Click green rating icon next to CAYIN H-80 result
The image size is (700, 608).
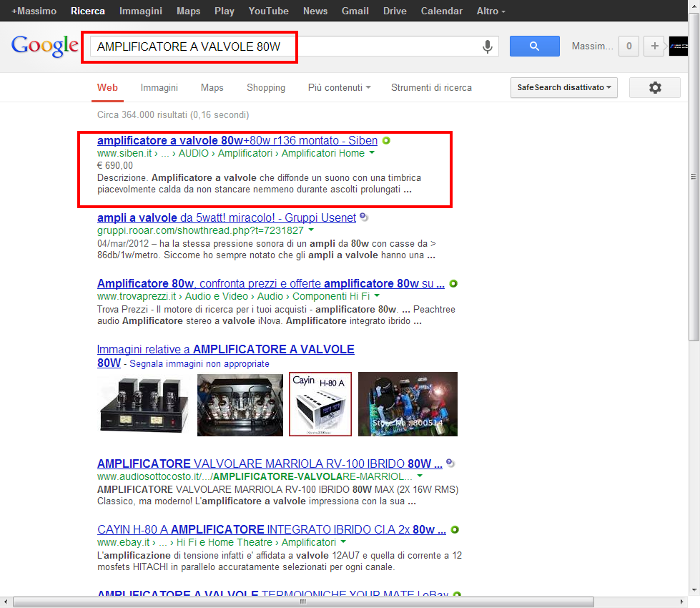click(x=455, y=529)
